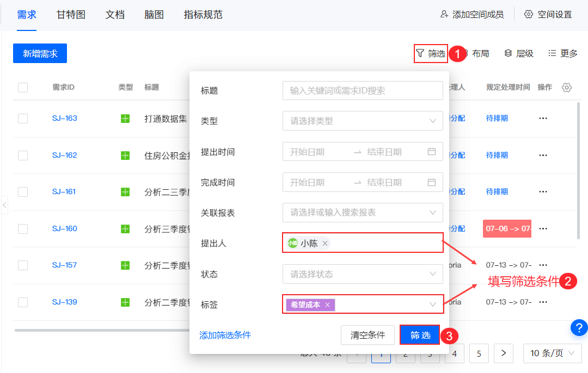The height and width of the screenshot is (373, 588).
Task: Open the blue help question-mark button
Action: click(579, 328)
